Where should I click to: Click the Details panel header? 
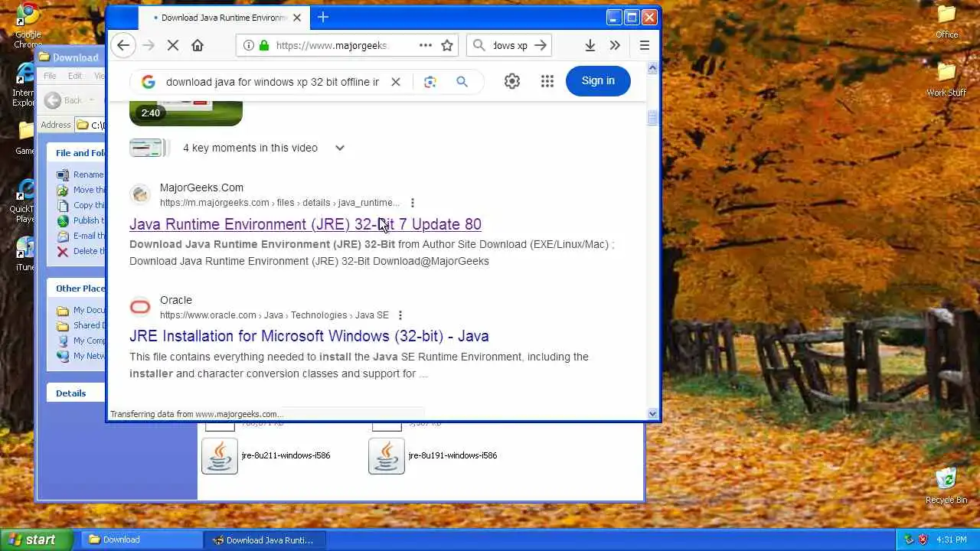(70, 393)
